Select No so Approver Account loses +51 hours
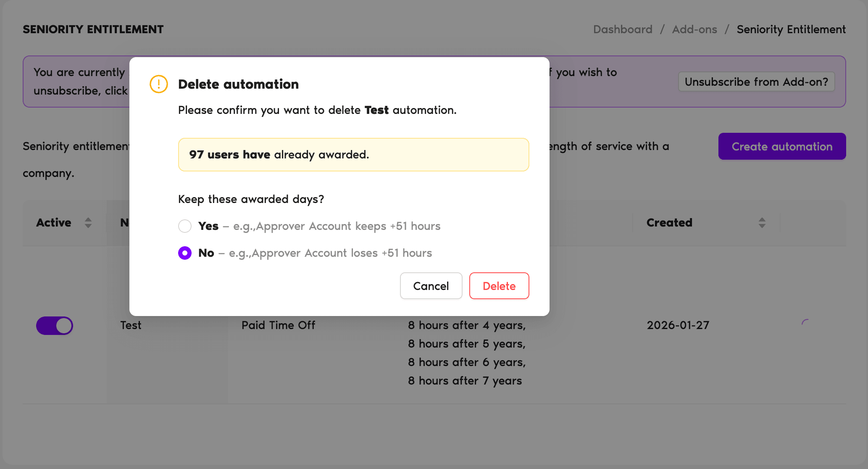Viewport: 868px width, 469px height. click(x=184, y=253)
